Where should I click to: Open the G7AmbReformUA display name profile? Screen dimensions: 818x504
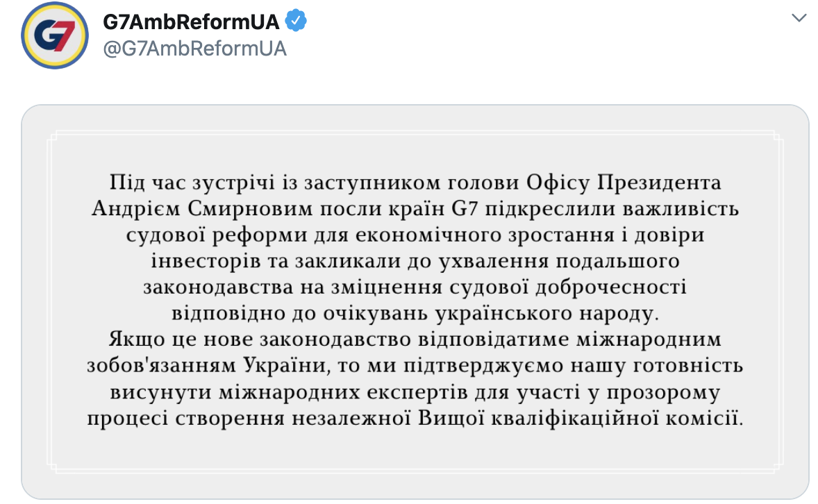point(191,22)
